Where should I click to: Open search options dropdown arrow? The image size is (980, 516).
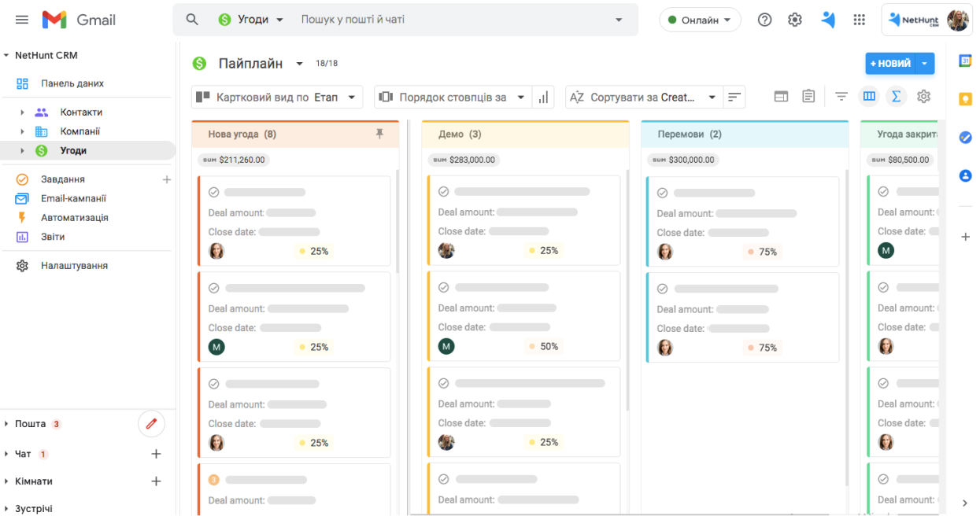[619, 20]
